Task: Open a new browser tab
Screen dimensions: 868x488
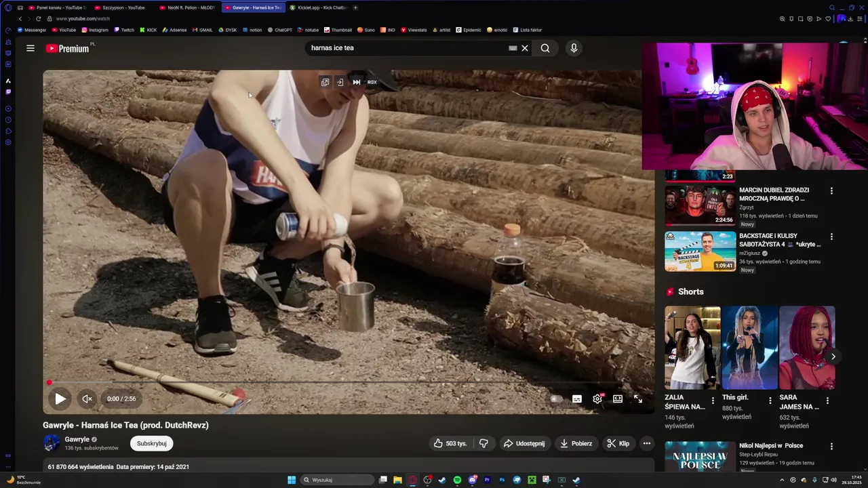Action: point(355,7)
